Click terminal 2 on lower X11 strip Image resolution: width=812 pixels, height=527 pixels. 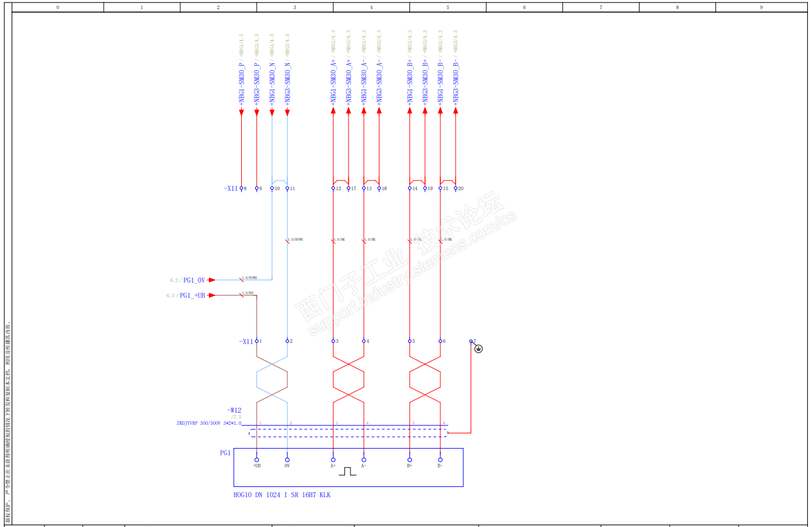coord(287,341)
